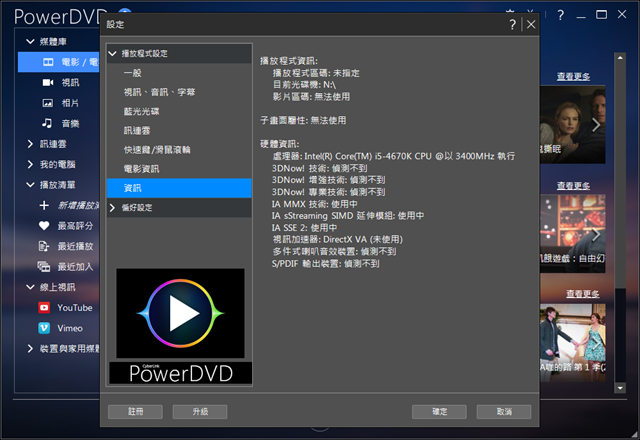Open the 音樂 music note icon
640x440 pixels.
coord(47,123)
